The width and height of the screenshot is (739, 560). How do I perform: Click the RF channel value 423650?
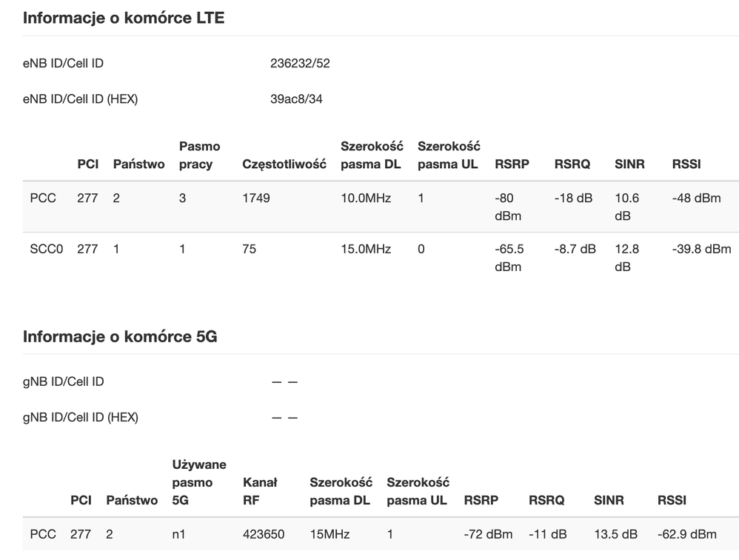[x=264, y=534]
